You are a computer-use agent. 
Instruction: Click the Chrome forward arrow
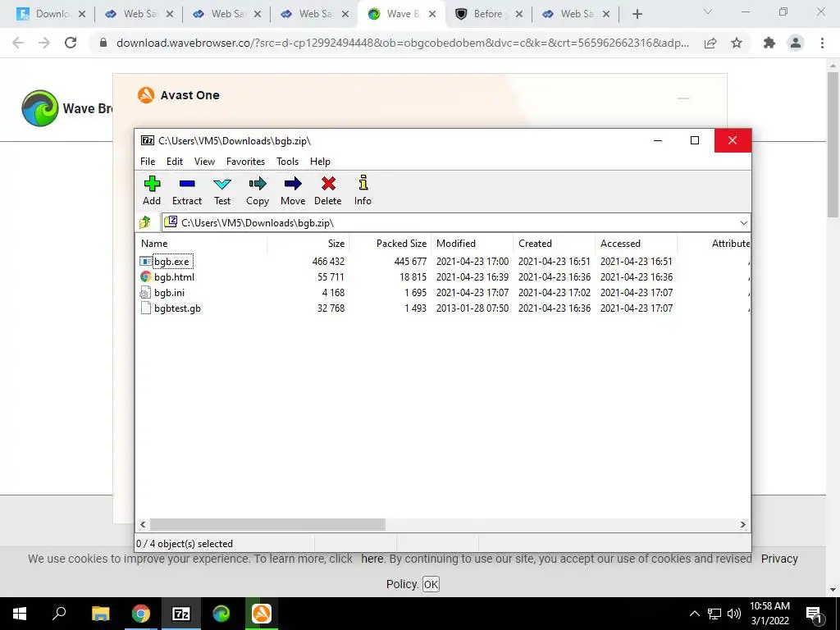(x=44, y=43)
